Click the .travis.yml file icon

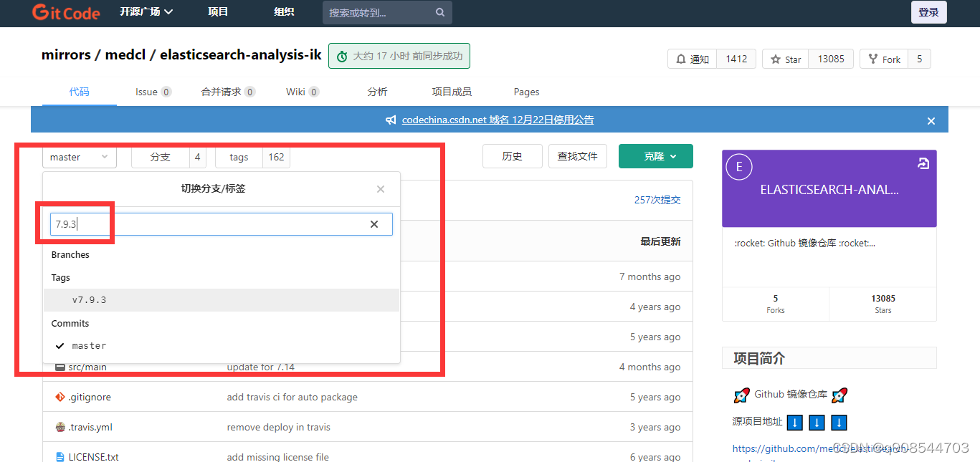pyautogui.click(x=60, y=427)
